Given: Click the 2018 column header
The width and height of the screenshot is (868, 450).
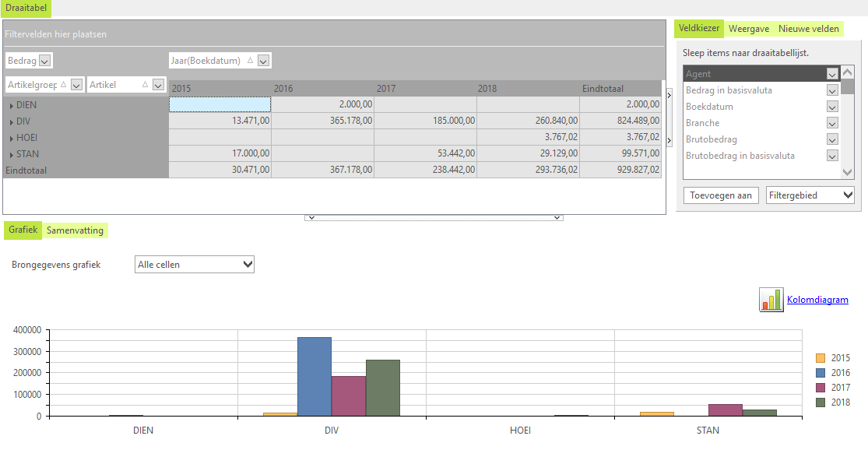Looking at the screenshot, I should click(528, 89).
